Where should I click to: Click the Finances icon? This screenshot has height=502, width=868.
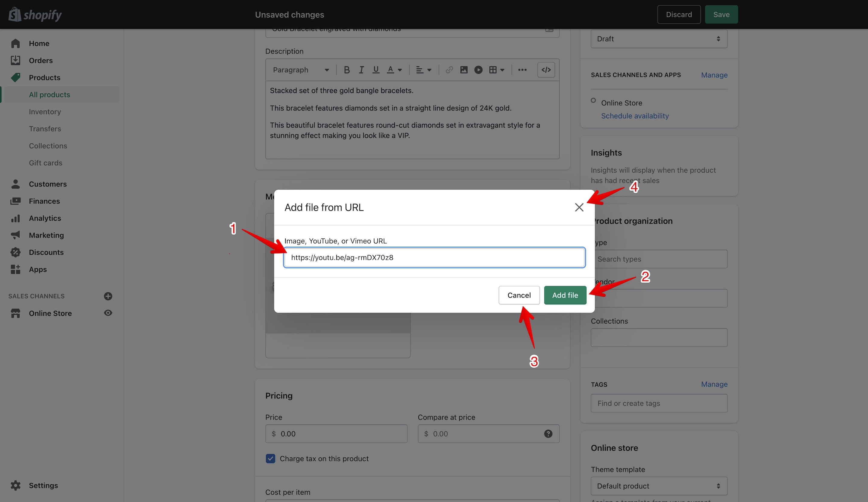15,201
